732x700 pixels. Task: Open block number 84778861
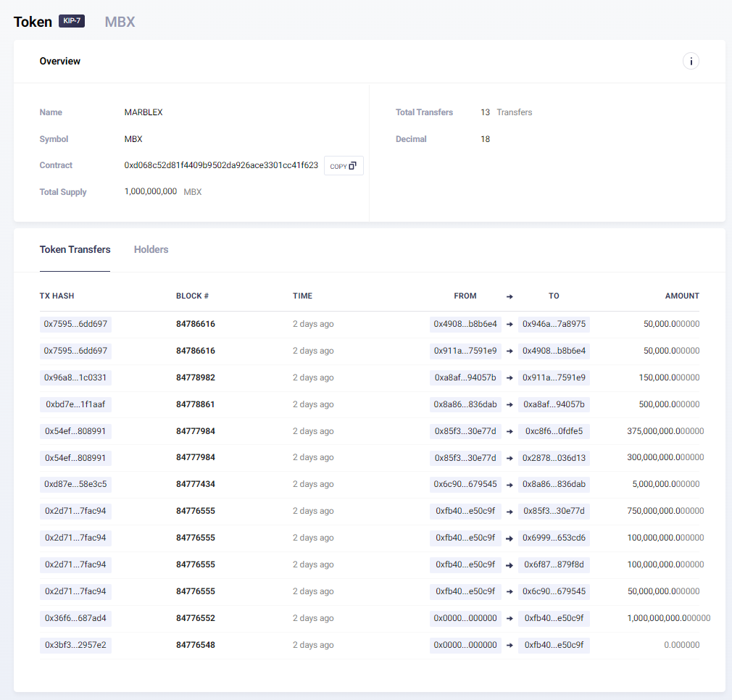[x=196, y=404]
